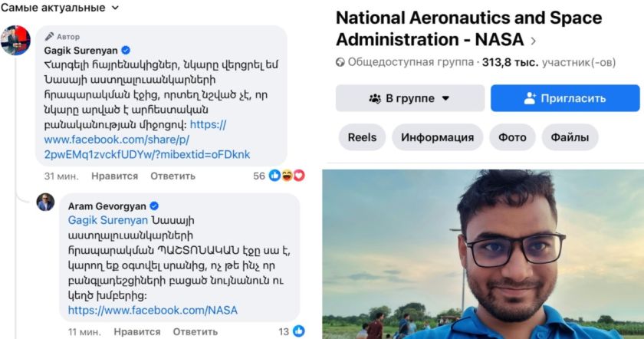Image resolution: width=644 pixels, height=339 pixels.
Task: Open the "Самые актуальные" comment sort dropdown
Action: click(x=60, y=8)
